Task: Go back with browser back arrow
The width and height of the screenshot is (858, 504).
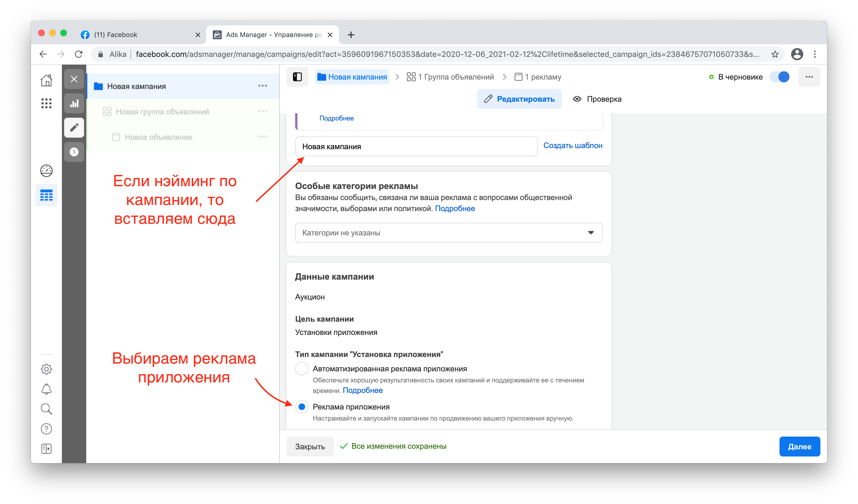Action: point(43,54)
